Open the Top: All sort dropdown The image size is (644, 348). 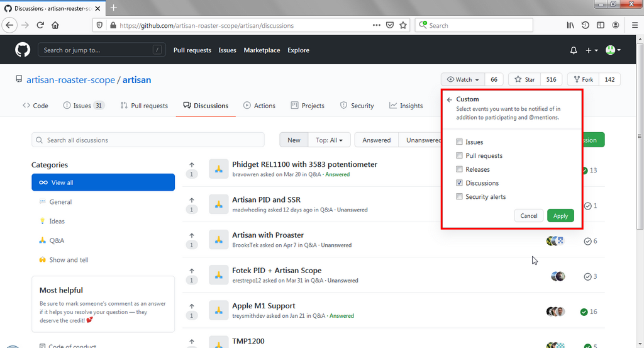coord(330,140)
